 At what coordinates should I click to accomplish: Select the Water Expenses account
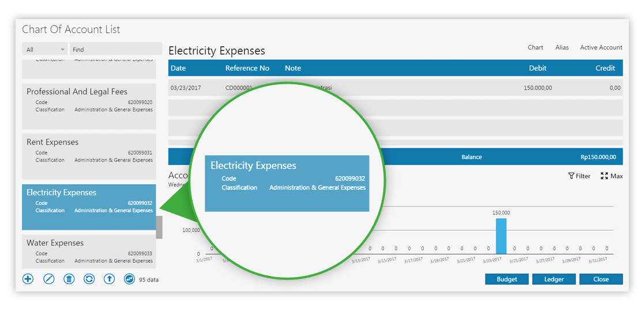tap(89, 251)
